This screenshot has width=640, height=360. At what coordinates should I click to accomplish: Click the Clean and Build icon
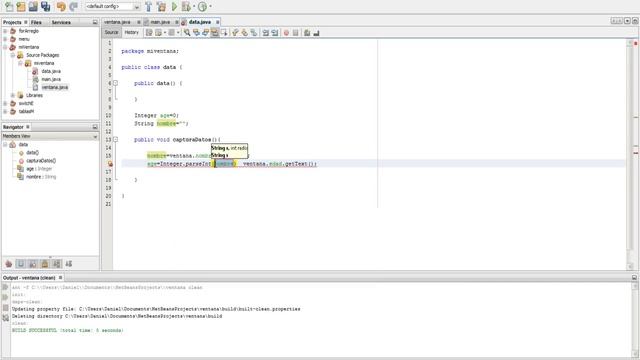click(161, 6)
